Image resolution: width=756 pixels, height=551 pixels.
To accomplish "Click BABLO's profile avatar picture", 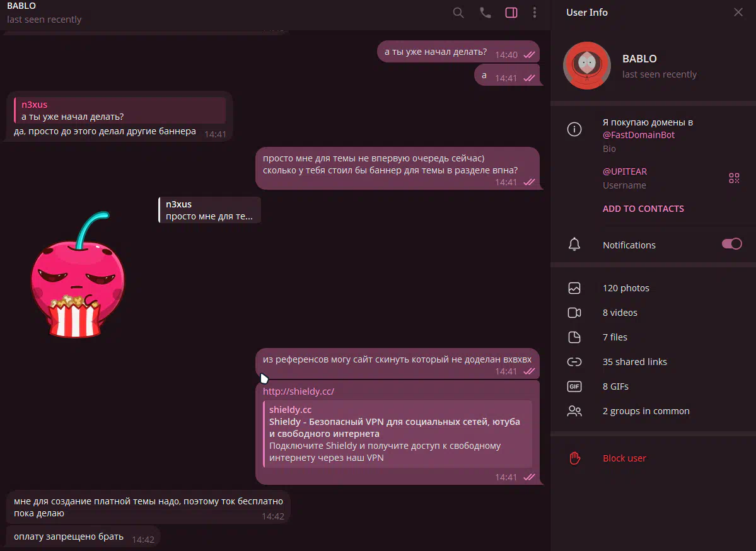I will pos(587,65).
